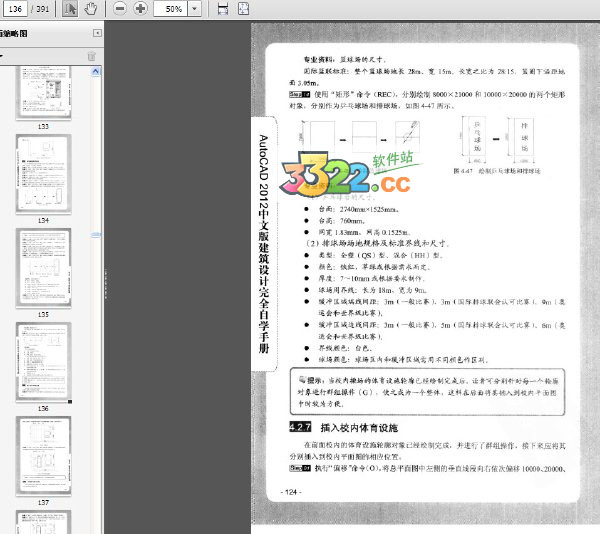600x534 pixels.
Task: Click the page number text - 124 -
Action: point(291,492)
